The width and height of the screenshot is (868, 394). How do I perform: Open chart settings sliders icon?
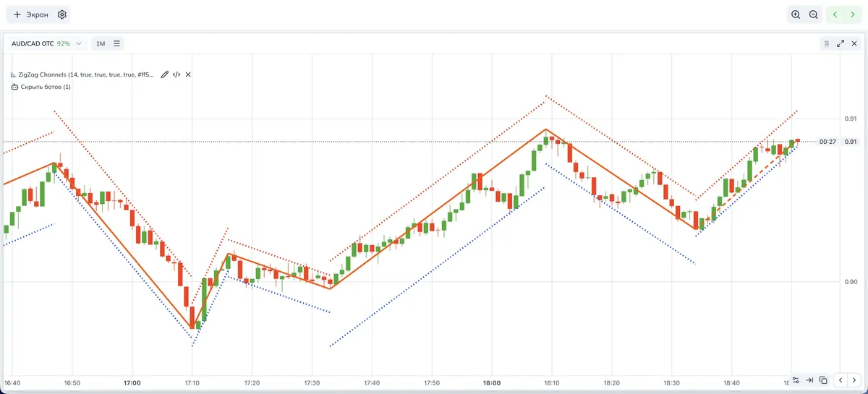(796, 380)
